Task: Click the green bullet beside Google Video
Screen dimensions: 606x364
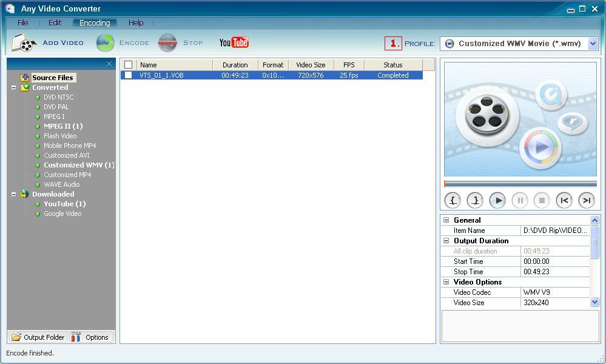Action: 38,214
